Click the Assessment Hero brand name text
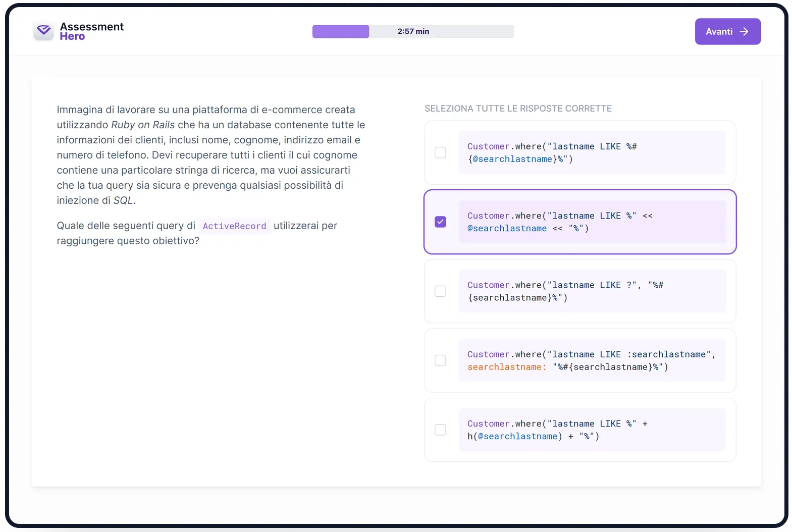This screenshot has height=532, width=792. click(91, 31)
